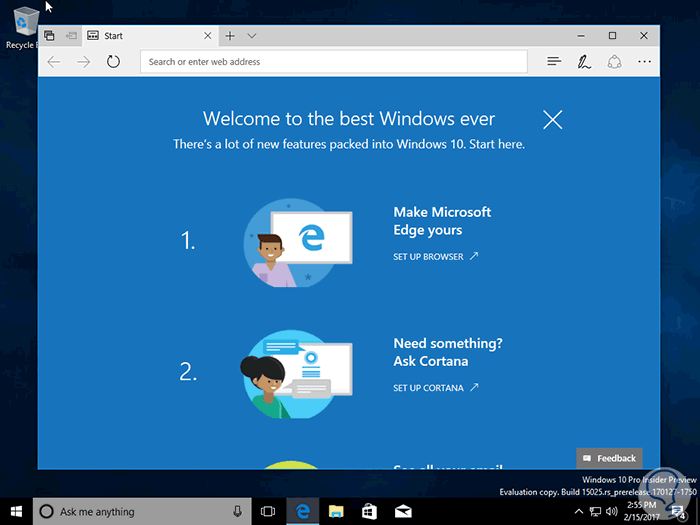The height and width of the screenshot is (525, 700).
Task: Open a new tab with plus icon
Action: [x=230, y=36]
